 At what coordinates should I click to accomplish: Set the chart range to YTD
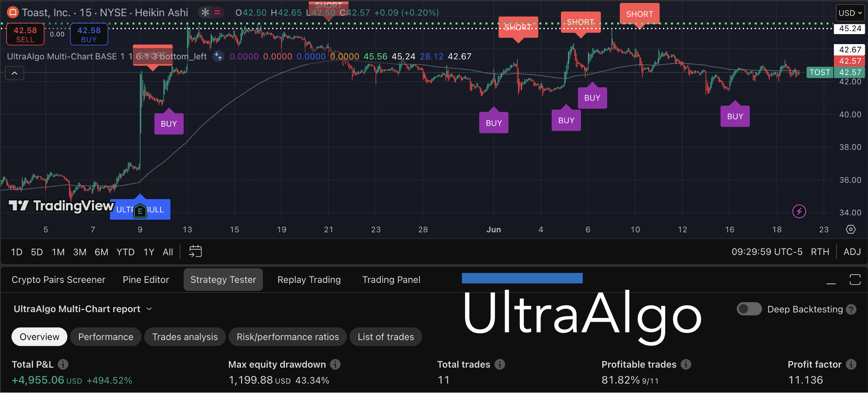point(126,252)
